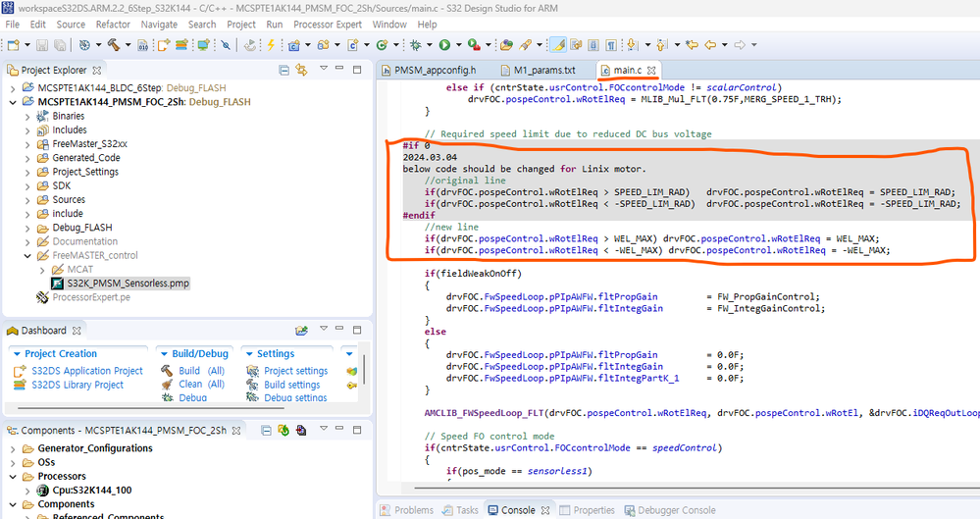Close the main.c editor tab
This screenshot has width=980, height=519.
(x=651, y=70)
